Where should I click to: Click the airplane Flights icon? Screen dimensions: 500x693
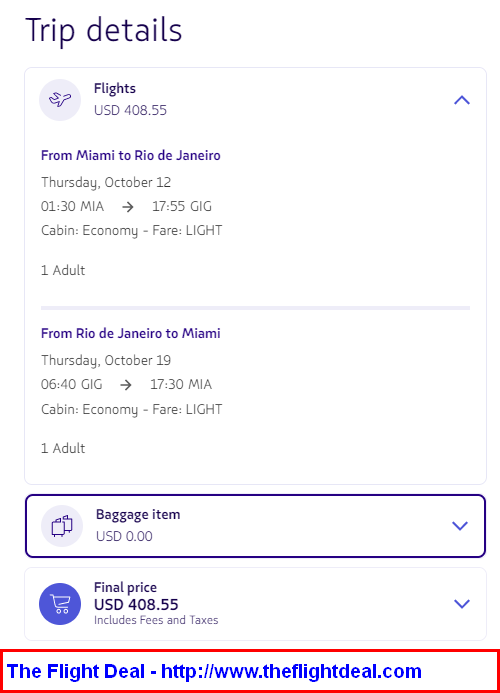click(x=60, y=100)
